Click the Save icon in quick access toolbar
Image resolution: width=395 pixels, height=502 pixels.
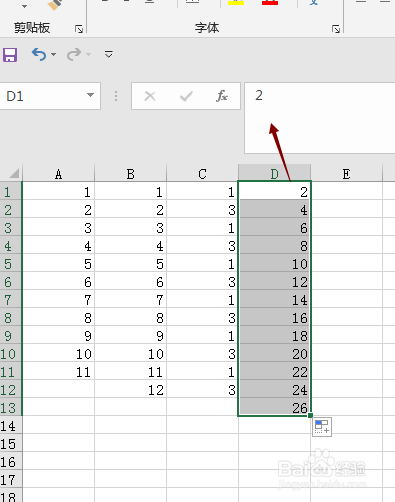coord(10,54)
